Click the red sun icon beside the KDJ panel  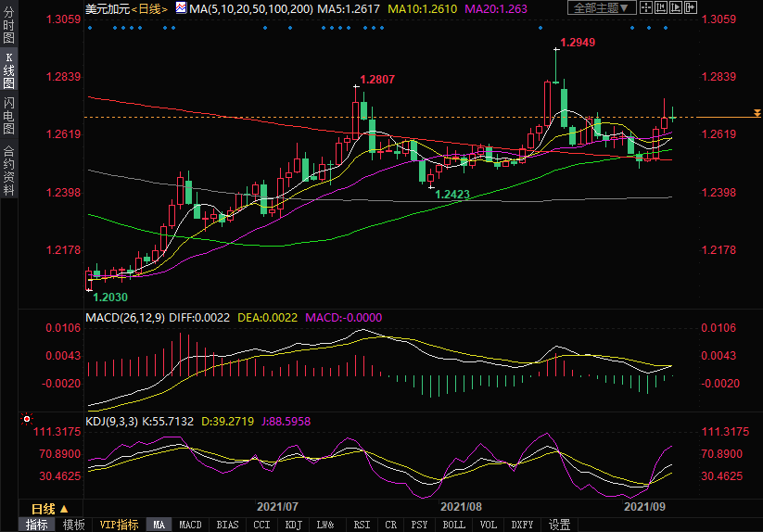tap(26, 421)
